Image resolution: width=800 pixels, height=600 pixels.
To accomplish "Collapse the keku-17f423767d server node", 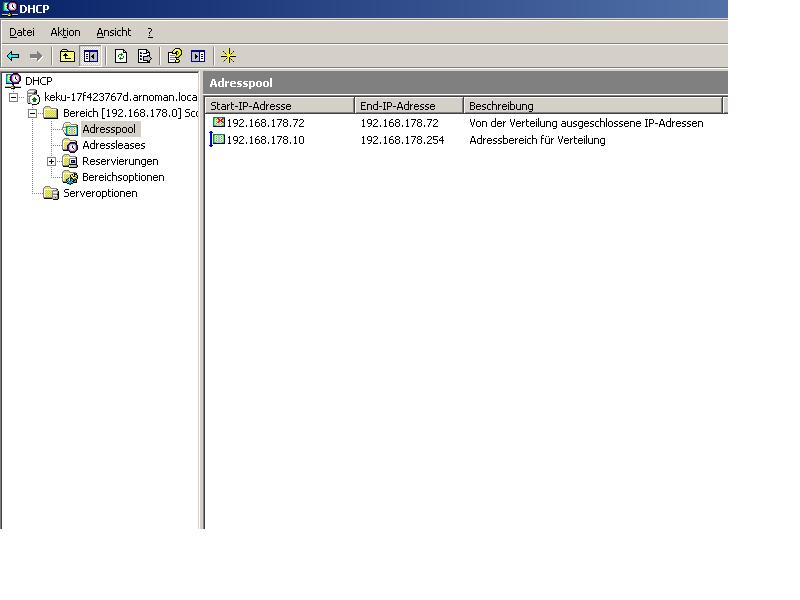I will (14, 97).
